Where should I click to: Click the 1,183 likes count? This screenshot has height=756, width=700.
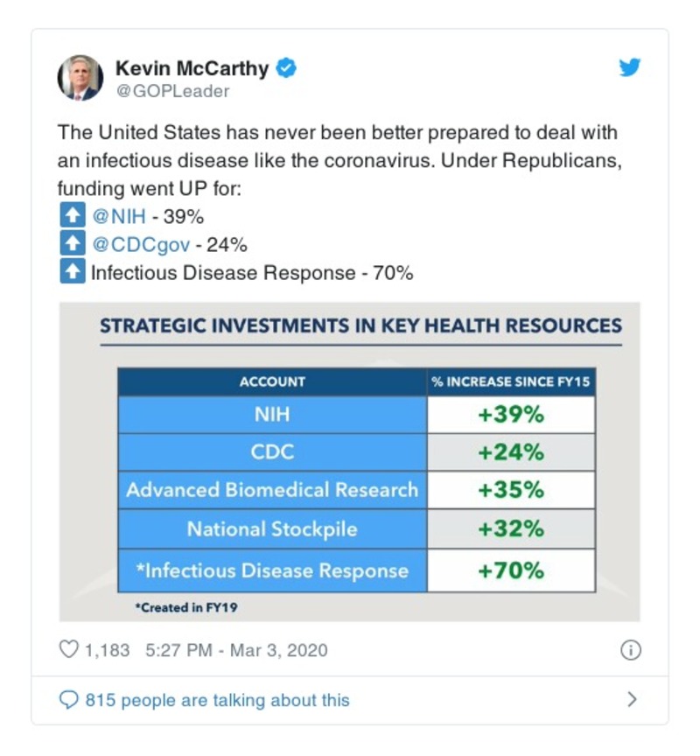pyautogui.click(x=107, y=649)
